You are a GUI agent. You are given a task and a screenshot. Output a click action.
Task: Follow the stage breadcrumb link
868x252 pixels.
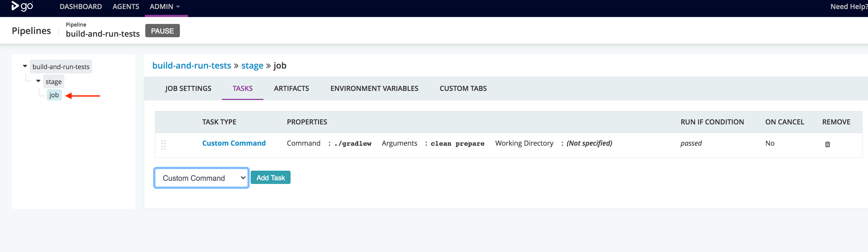252,66
